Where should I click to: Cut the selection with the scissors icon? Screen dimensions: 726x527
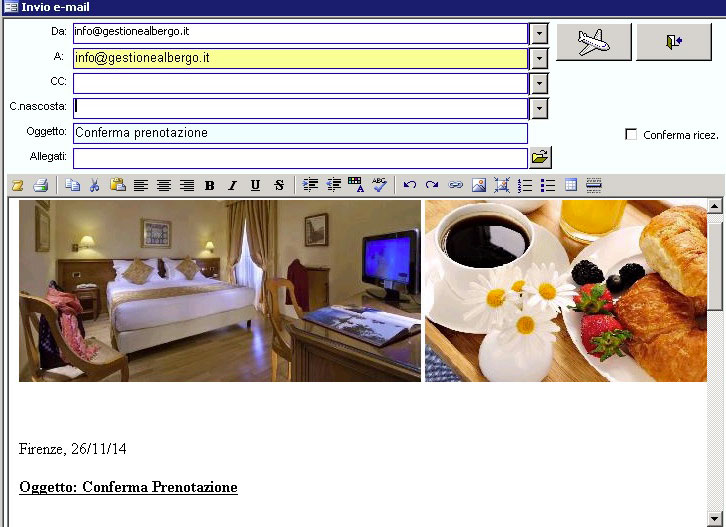[94, 185]
